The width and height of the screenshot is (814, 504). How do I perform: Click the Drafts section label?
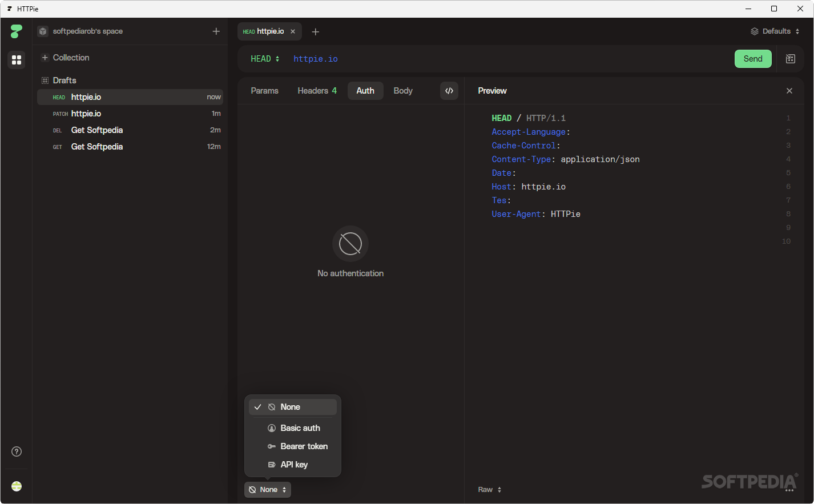pyautogui.click(x=65, y=80)
